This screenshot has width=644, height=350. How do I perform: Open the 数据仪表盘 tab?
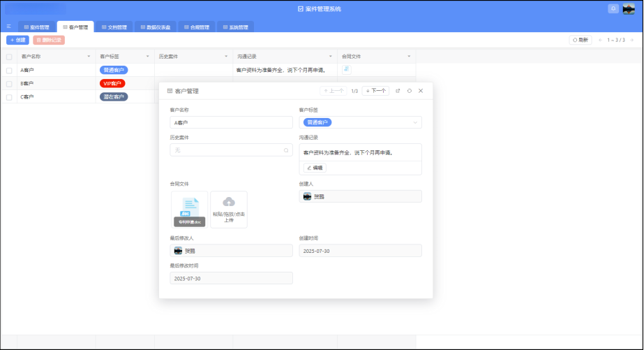tap(153, 27)
